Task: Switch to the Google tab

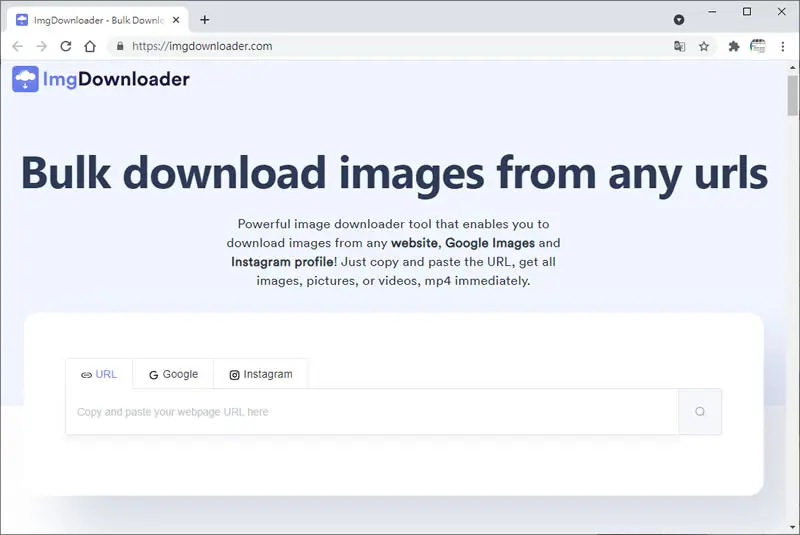Action: (173, 374)
